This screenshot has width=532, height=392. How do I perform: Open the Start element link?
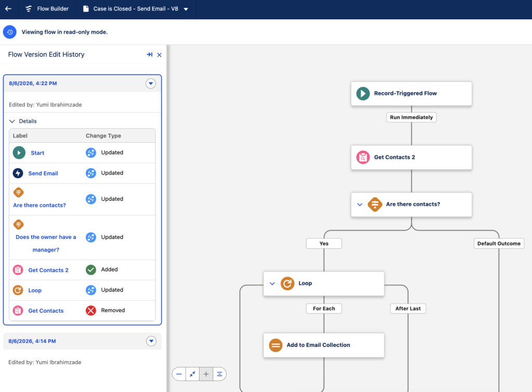pos(37,153)
